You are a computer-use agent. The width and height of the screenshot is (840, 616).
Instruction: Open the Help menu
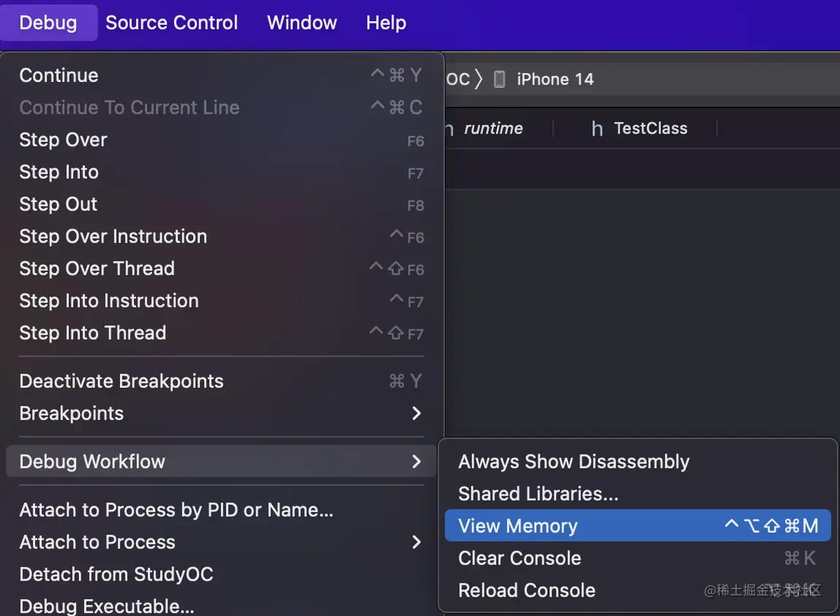click(386, 23)
